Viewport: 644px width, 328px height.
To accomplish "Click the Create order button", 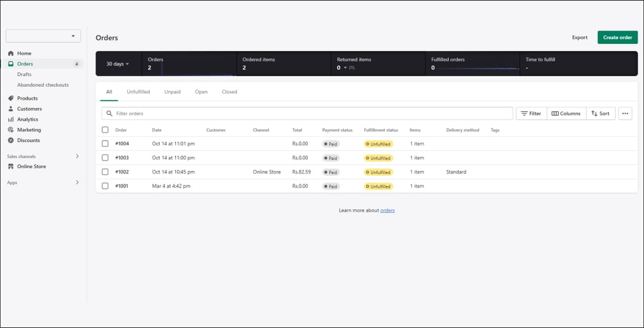I will coord(618,38).
